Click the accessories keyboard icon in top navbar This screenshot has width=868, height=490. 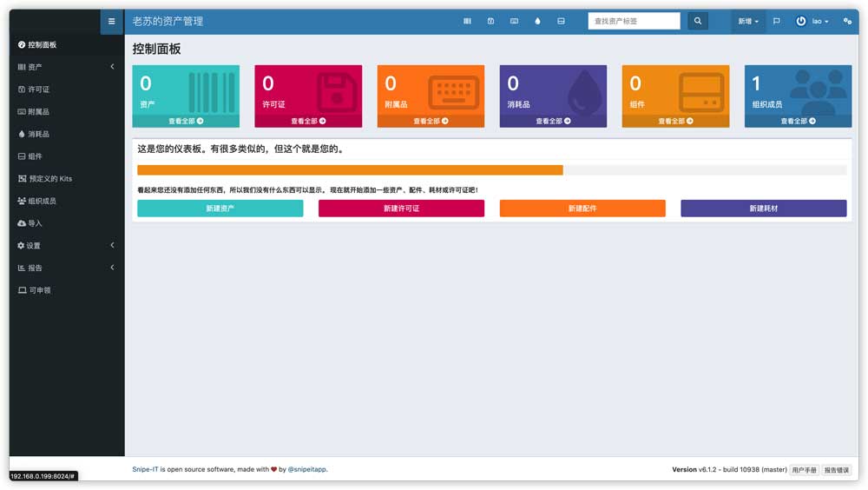tap(514, 22)
